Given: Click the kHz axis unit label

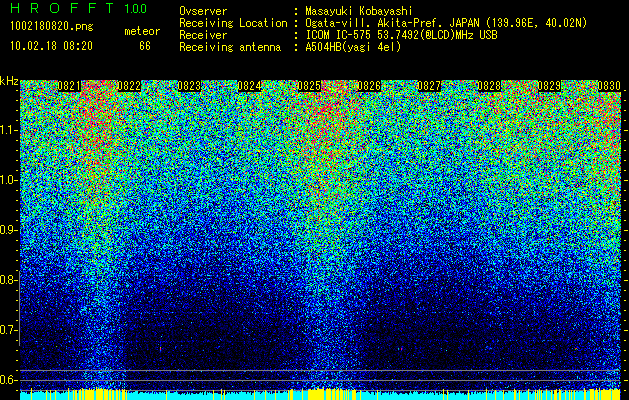Looking at the screenshot, I should [x=9, y=81].
